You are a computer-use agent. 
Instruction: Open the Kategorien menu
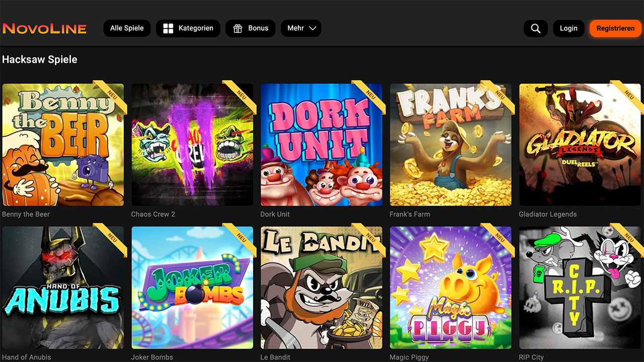pos(188,29)
